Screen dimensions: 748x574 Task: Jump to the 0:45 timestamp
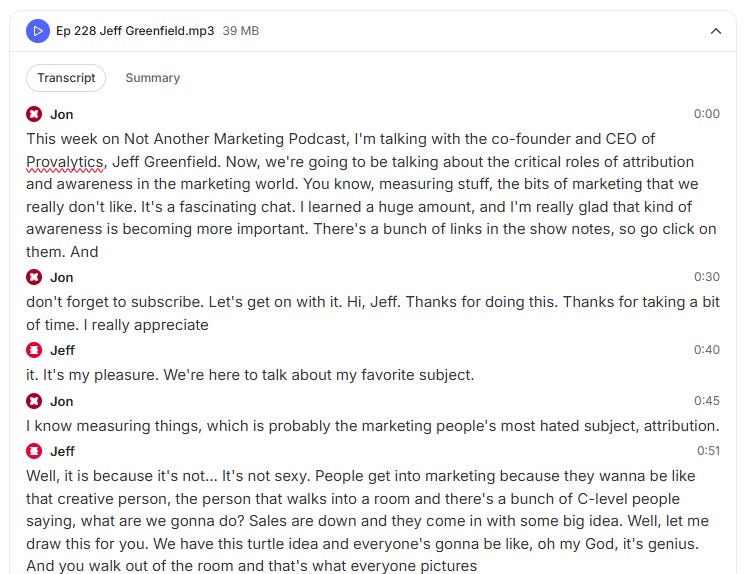coord(706,401)
